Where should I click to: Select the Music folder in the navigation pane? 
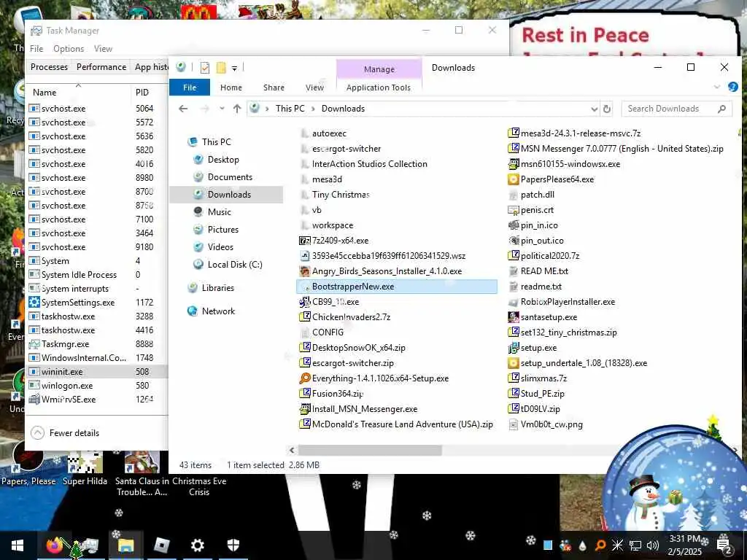click(x=219, y=212)
